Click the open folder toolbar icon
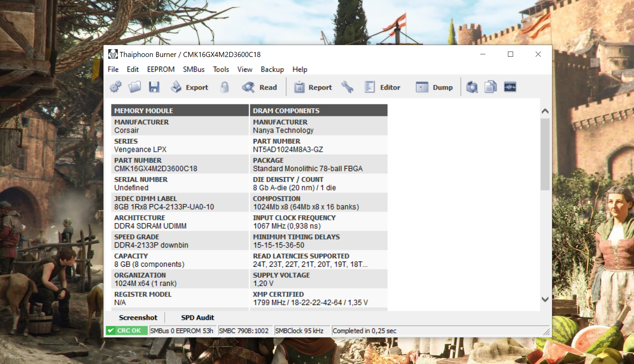634x364 pixels. [135, 87]
